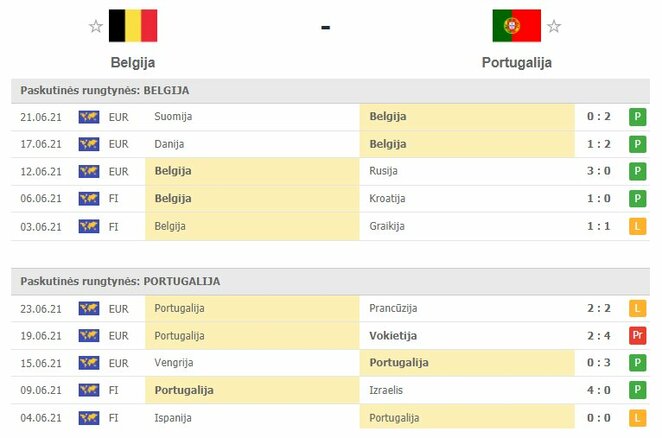662x438 pixels.
Task: Open the Belgija vs Rusija match row
Action: [x=330, y=171]
